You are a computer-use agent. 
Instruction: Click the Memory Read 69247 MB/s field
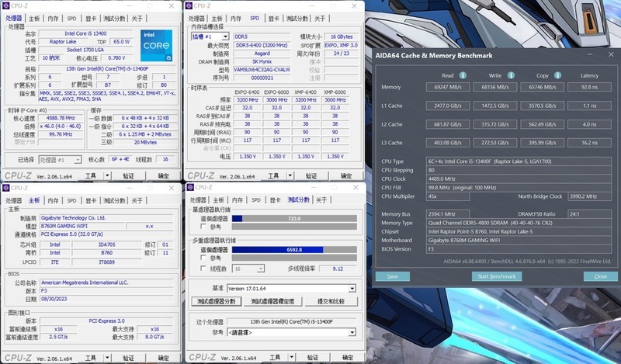tap(448, 87)
